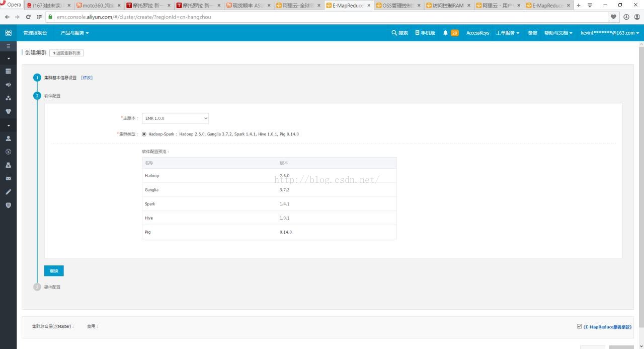Close the 阿里云 - 用户 tab

pos(519,5)
